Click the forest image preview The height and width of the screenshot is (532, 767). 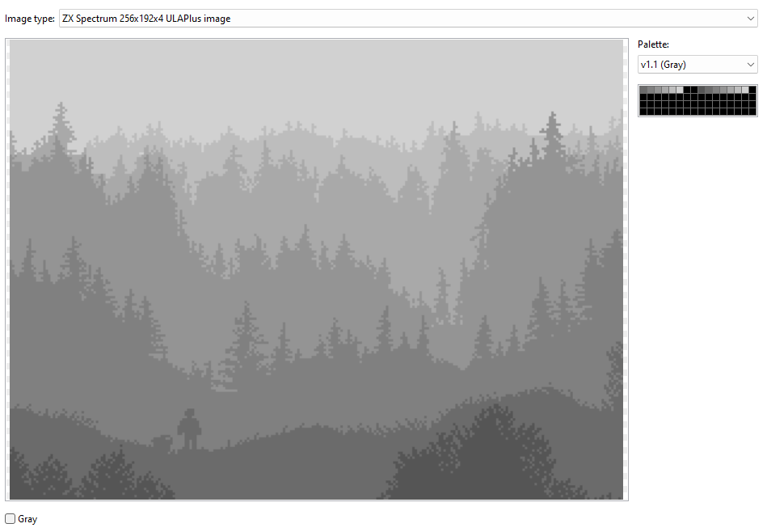point(317,270)
